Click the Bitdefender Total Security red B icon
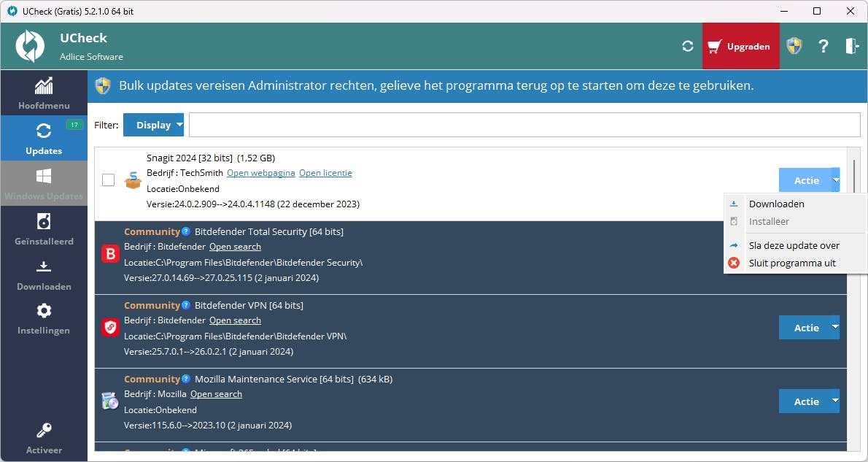Screen dimensions: 868x462 pyautogui.click(x=110, y=254)
